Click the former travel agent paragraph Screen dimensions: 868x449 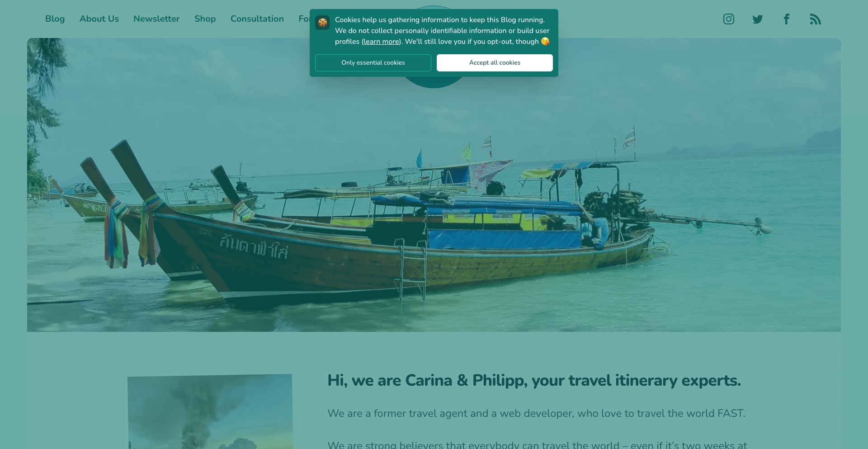[x=536, y=413]
